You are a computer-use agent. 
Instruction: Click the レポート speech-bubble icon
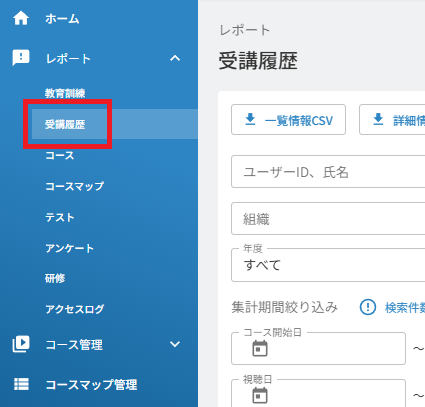coord(21,58)
